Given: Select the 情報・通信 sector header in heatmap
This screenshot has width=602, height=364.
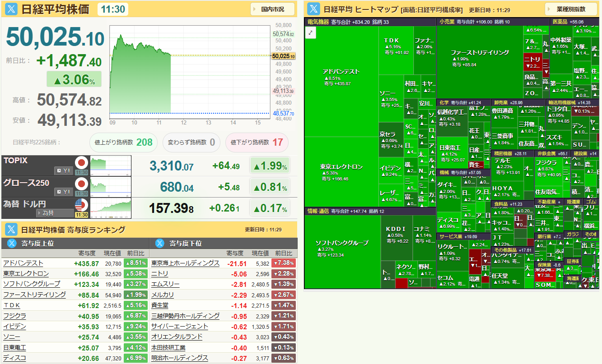Looking at the screenshot, I should [x=318, y=211].
